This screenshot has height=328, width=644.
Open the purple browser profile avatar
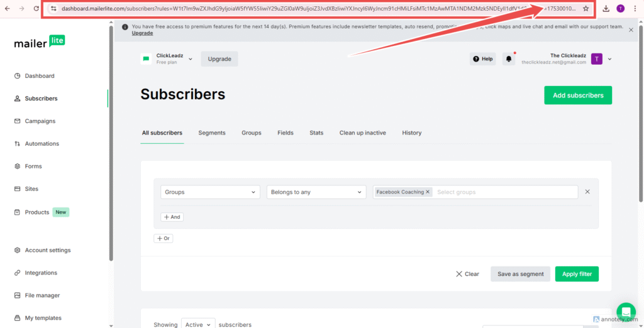click(620, 8)
